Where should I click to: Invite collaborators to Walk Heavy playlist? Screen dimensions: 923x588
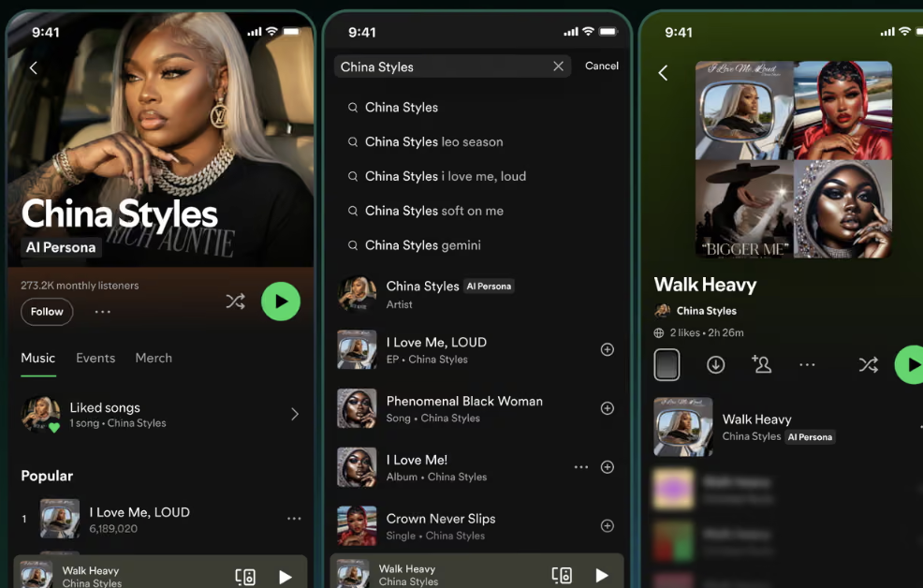(761, 365)
